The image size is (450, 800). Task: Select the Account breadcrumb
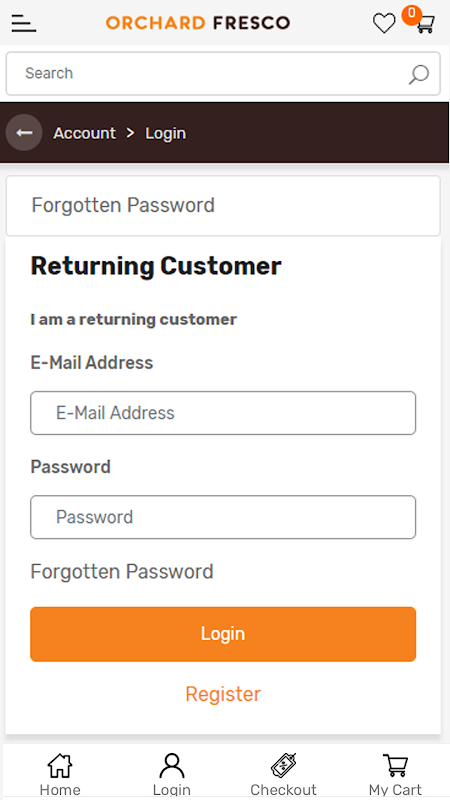tap(85, 133)
